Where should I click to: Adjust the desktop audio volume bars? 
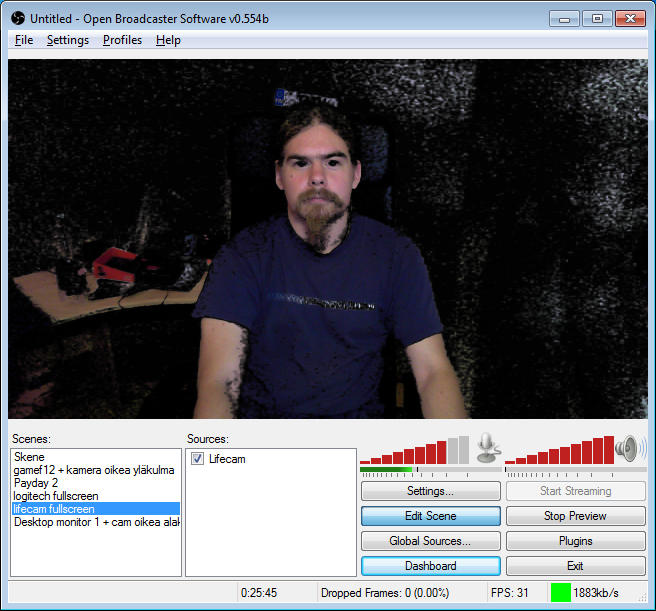point(559,450)
